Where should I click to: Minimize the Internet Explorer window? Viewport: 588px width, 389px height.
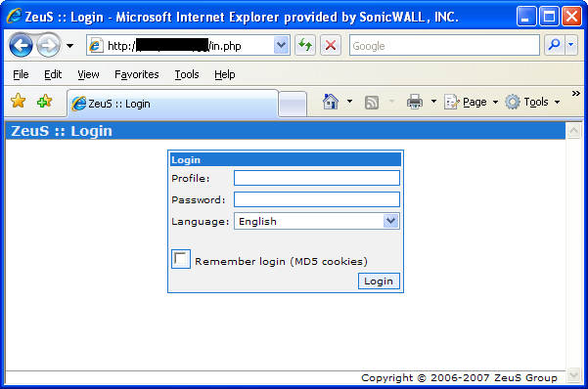click(x=526, y=17)
